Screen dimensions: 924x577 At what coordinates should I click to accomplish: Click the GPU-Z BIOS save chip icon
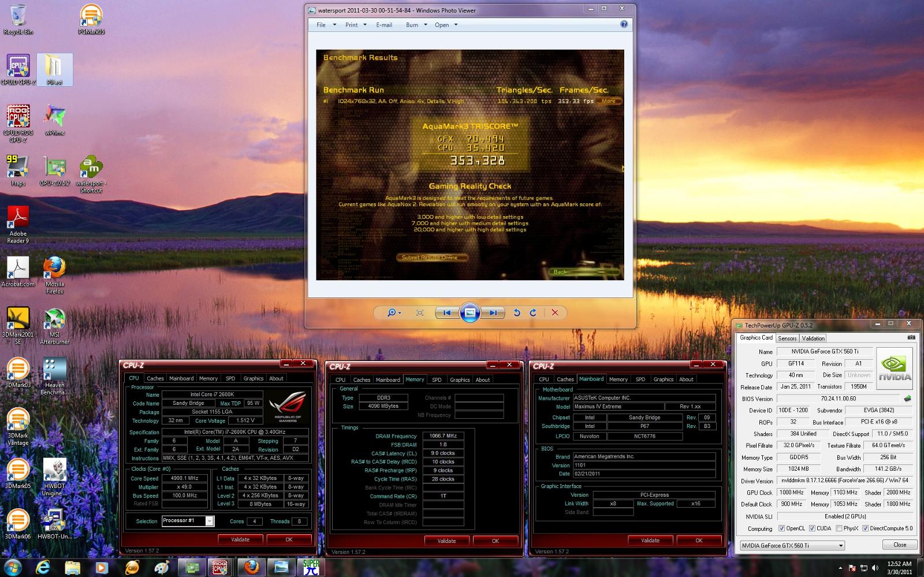coord(907,399)
